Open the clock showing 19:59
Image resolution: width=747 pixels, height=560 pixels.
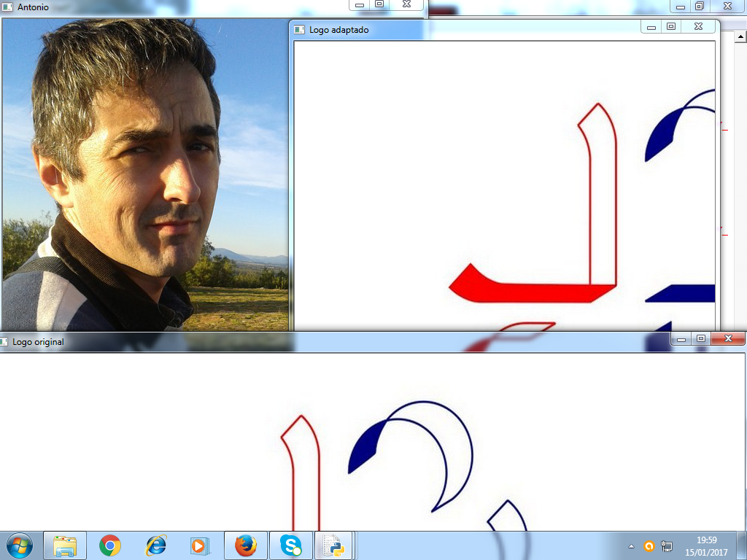point(706,540)
